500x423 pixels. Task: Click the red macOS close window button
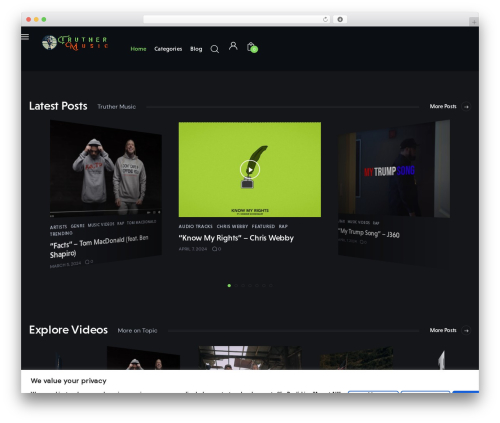click(x=29, y=19)
